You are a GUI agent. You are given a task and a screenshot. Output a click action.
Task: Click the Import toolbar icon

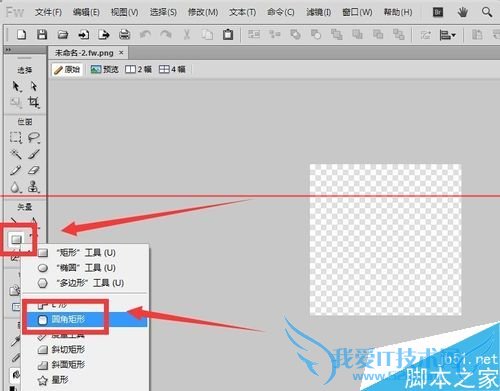[x=83, y=34]
